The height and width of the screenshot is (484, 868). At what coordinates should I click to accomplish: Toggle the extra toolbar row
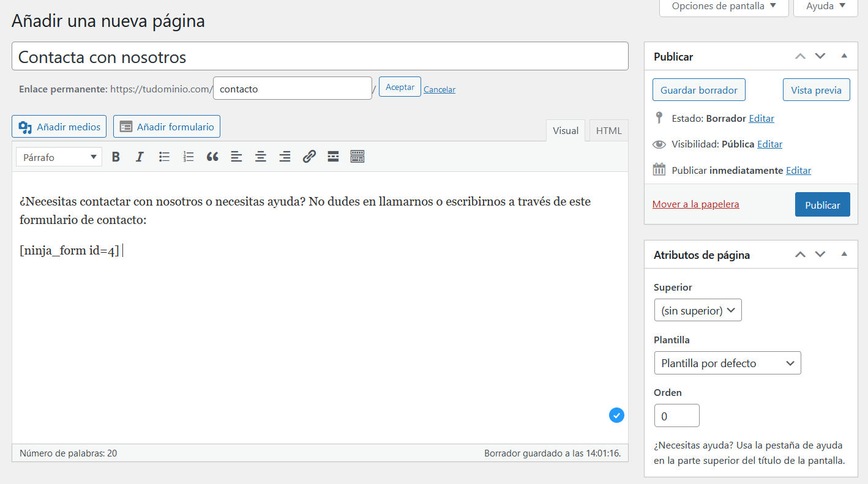point(357,157)
